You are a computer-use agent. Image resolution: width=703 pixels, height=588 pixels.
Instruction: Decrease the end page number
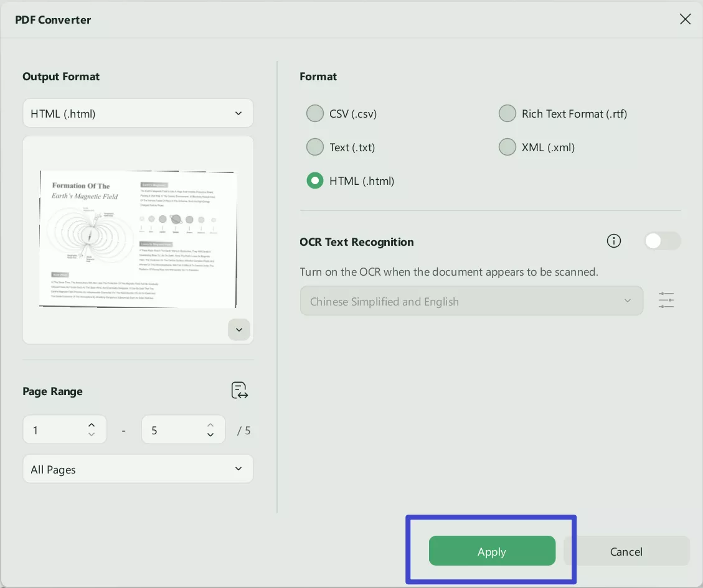point(210,435)
